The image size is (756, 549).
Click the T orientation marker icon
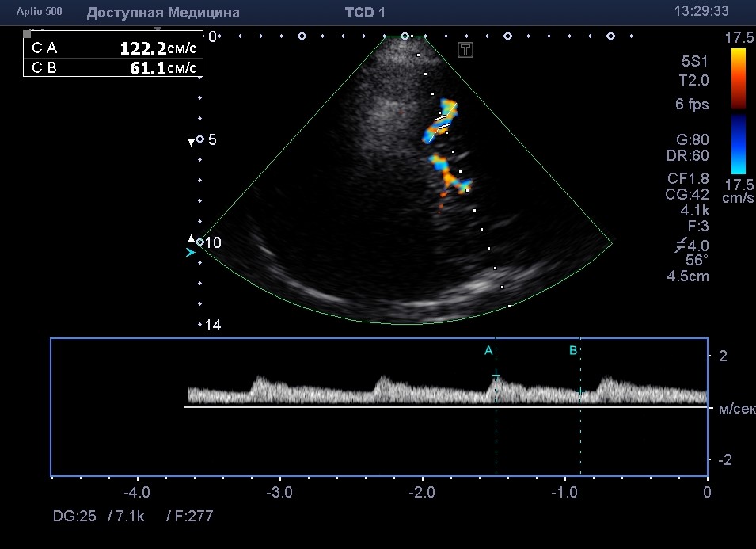465,51
